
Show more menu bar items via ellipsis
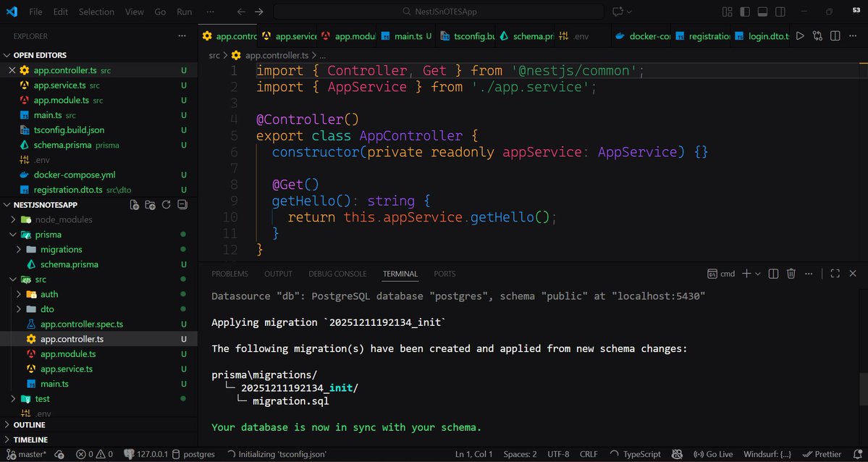pos(210,12)
